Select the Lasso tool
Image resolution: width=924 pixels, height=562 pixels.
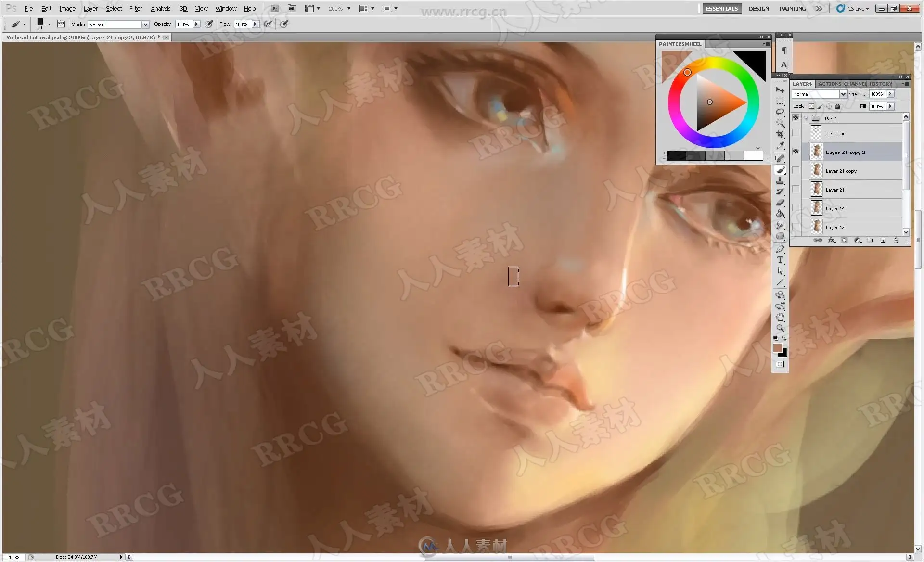[780, 112]
